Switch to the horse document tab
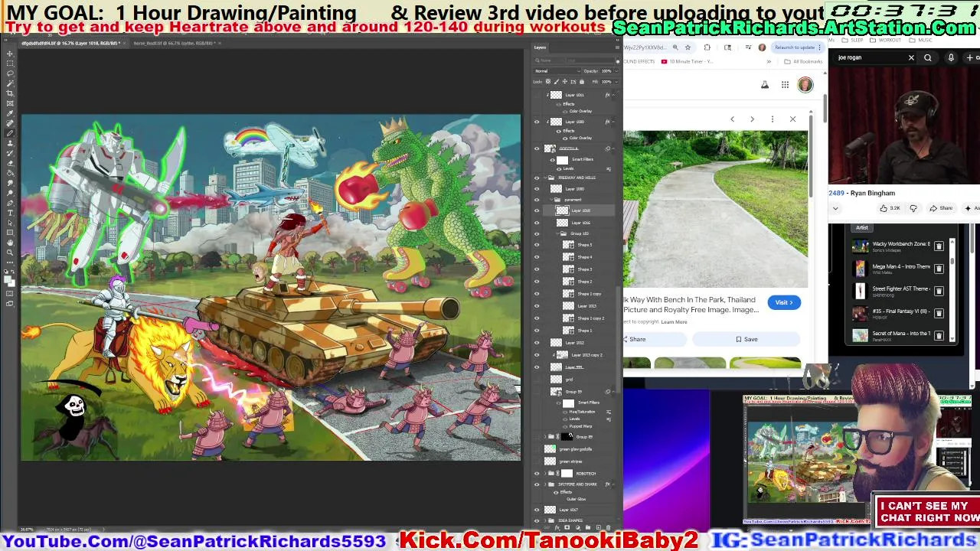The height and width of the screenshot is (551, 980). pyautogui.click(x=175, y=44)
